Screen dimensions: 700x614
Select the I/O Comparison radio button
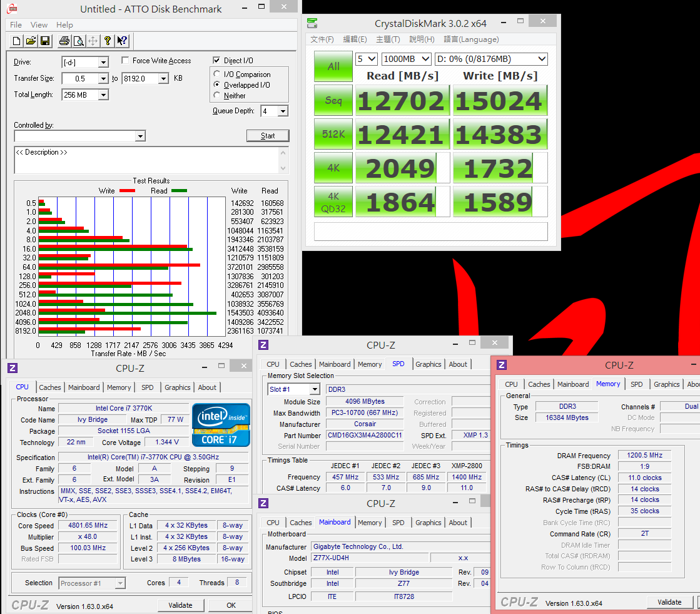point(217,74)
